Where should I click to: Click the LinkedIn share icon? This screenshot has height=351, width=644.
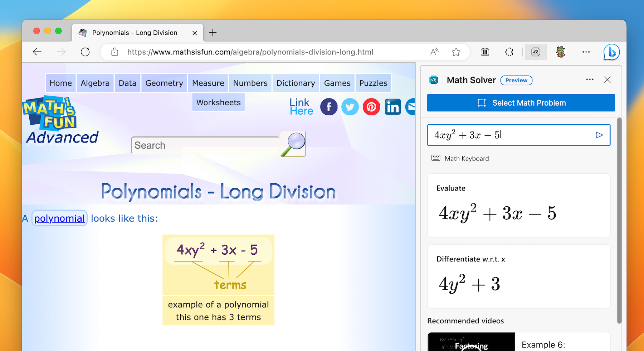(392, 107)
